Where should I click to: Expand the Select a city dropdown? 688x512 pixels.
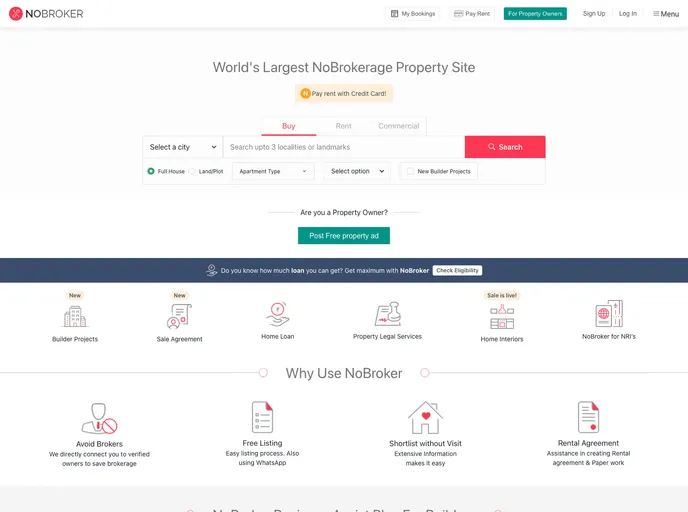183,147
